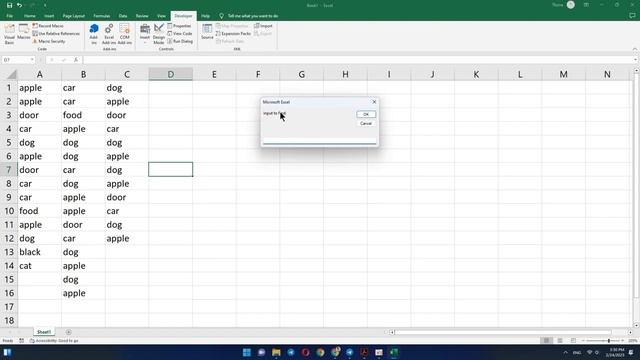Add a new sheet with plus button
The width and height of the screenshot is (640, 360).
pyautogui.click(x=69, y=332)
